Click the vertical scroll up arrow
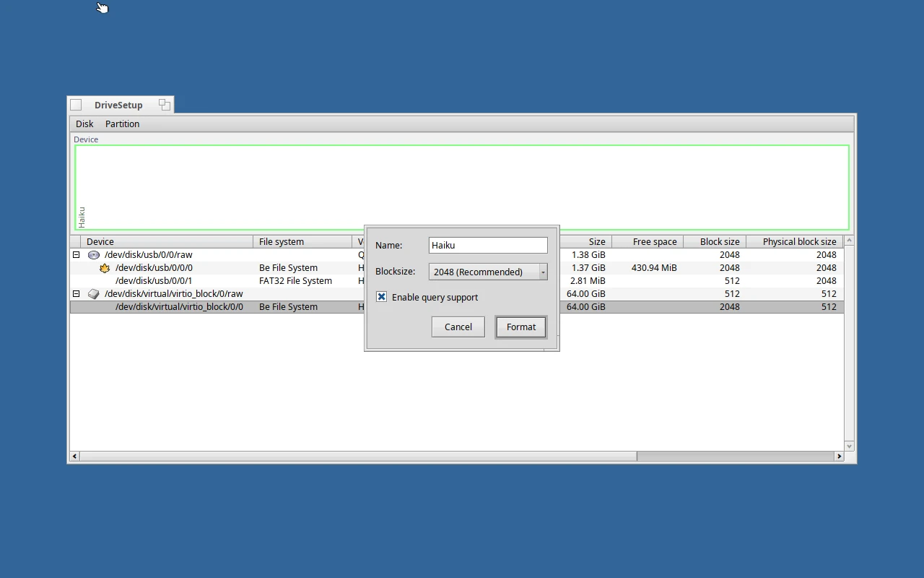The width and height of the screenshot is (924, 578). click(x=849, y=241)
